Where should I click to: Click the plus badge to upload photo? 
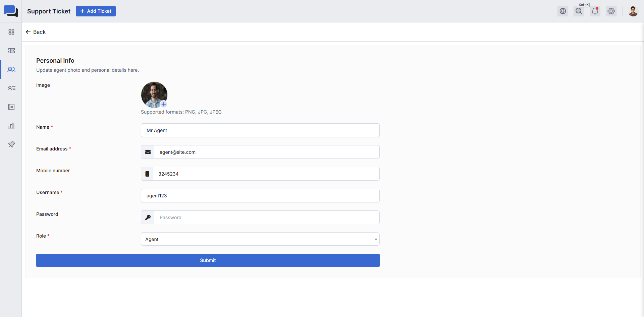point(164,104)
